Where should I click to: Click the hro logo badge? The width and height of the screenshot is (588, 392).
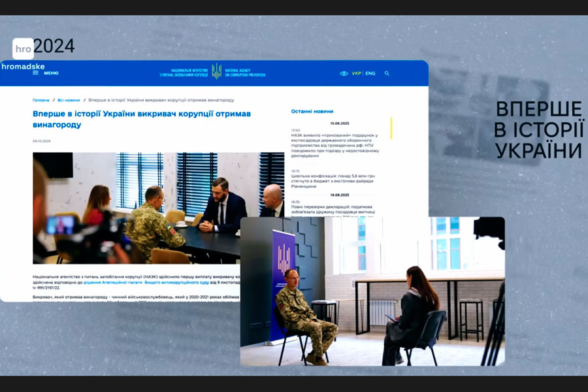(23, 49)
